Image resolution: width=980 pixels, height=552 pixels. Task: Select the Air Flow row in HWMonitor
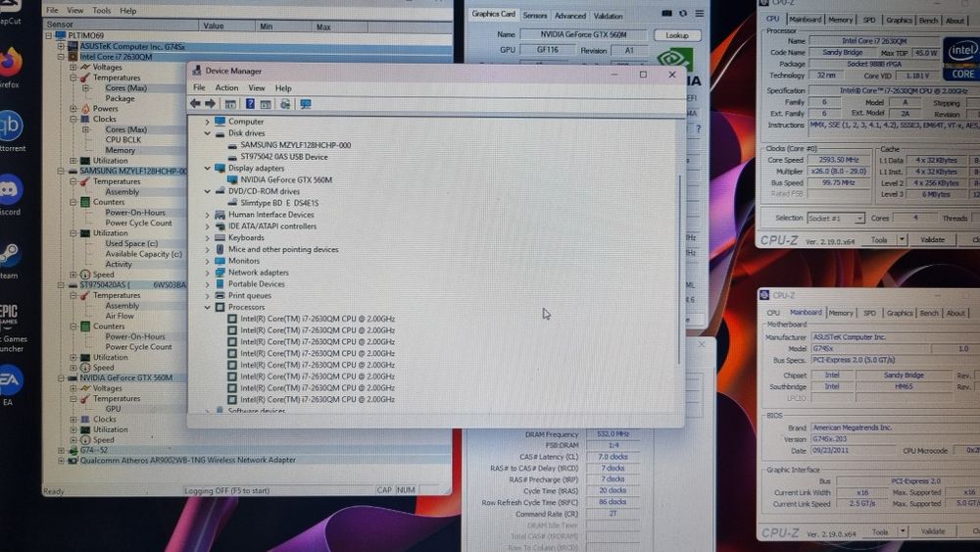(x=120, y=317)
